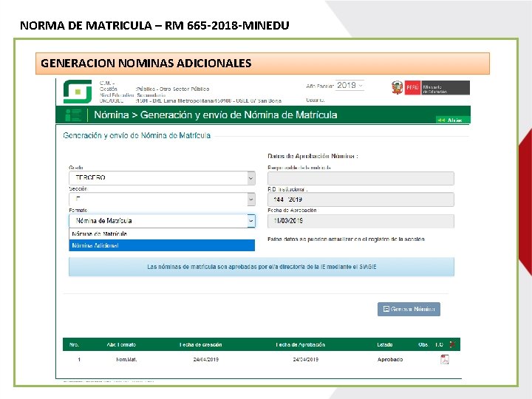
Task: Click the Peru coat of arms icon
Action: coord(397,87)
